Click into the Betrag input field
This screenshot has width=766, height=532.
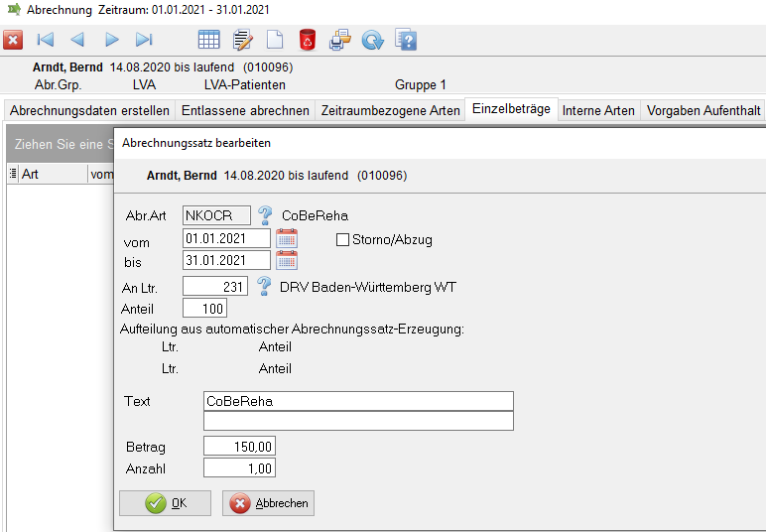tap(239, 447)
